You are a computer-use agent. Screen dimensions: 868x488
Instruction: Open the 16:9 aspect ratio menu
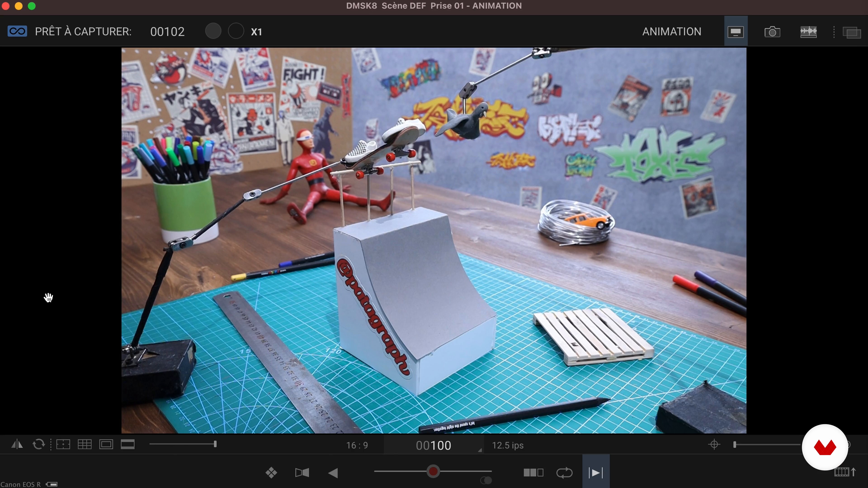[x=357, y=446]
